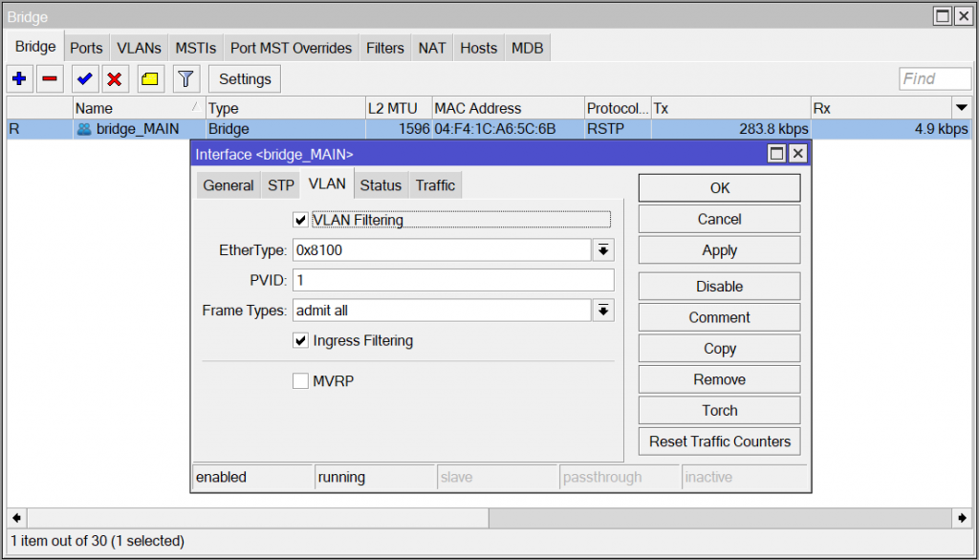The height and width of the screenshot is (560, 979).
Task: Click the Cancel button
Action: (x=719, y=219)
